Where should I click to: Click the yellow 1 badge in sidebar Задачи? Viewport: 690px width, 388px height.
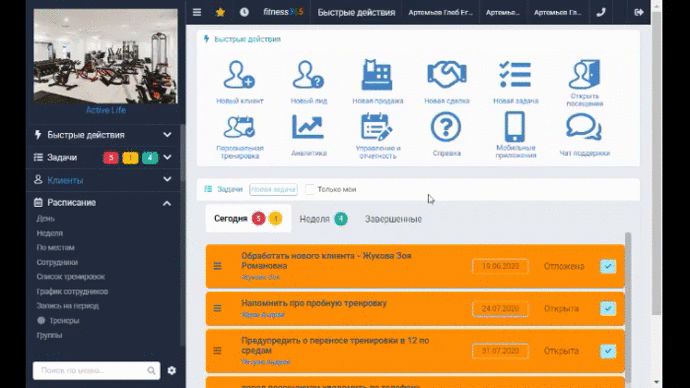130,157
